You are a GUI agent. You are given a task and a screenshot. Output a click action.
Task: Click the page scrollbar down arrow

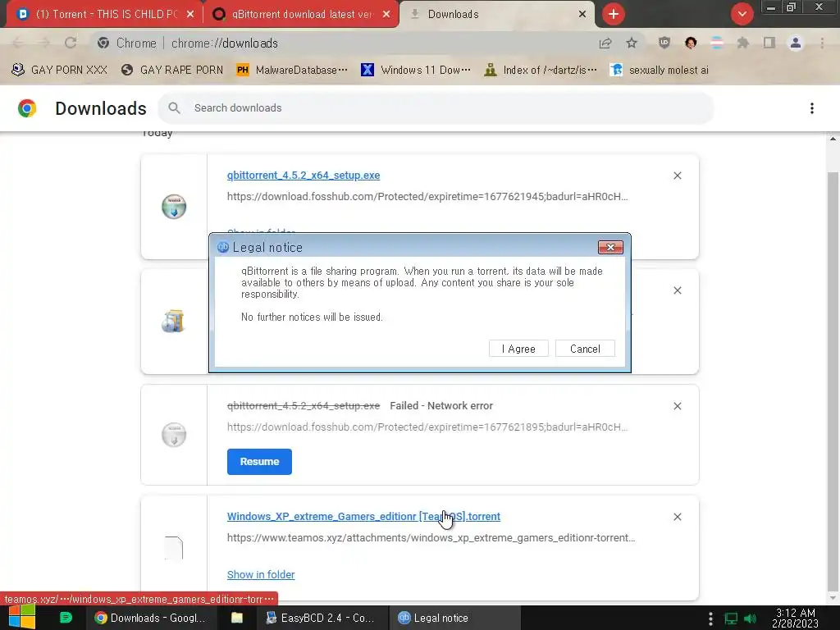pyautogui.click(x=833, y=598)
